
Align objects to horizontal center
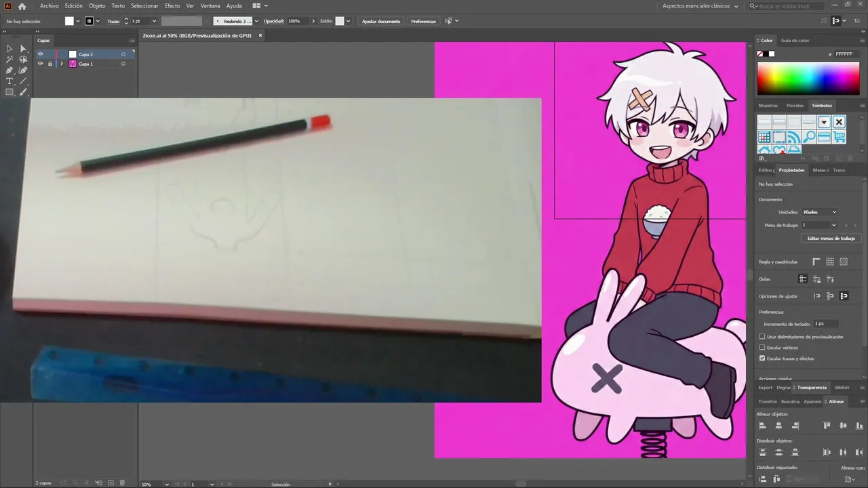pos(778,426)
